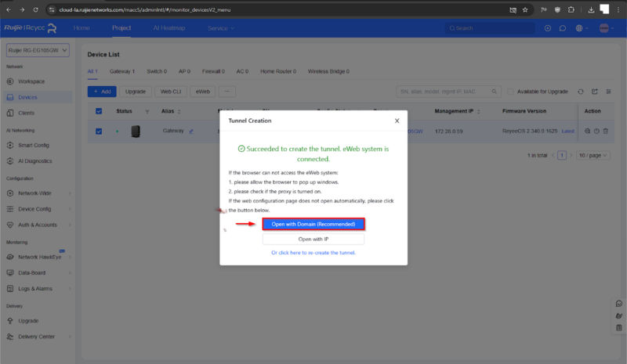Screen dimensions: 627x364
Task: Click the Upgrade toolbar button
Action: 135,92
